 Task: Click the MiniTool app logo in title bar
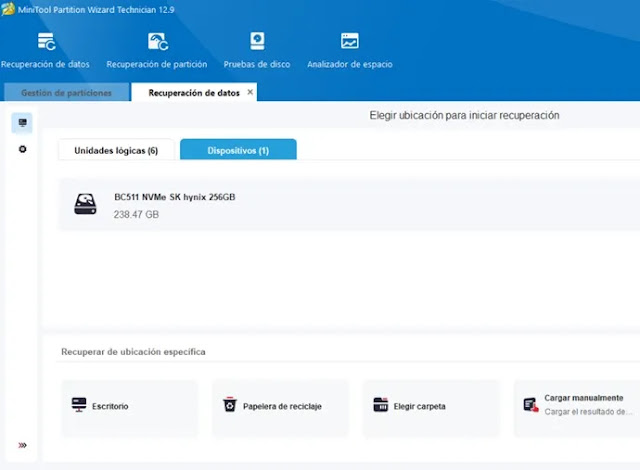8,9
